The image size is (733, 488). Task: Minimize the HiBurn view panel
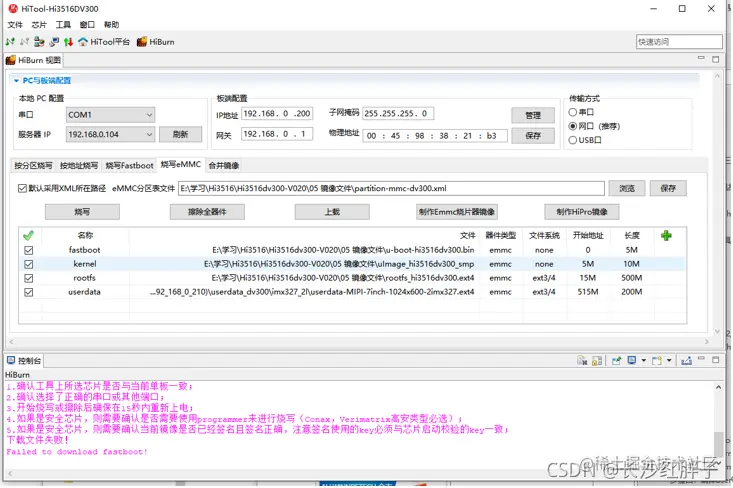click(x=701, y=58)
